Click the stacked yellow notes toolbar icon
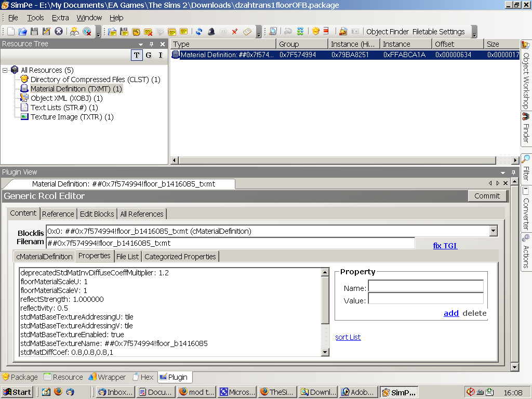This screenshot has width=532, height=399. [x=172, y=32]
